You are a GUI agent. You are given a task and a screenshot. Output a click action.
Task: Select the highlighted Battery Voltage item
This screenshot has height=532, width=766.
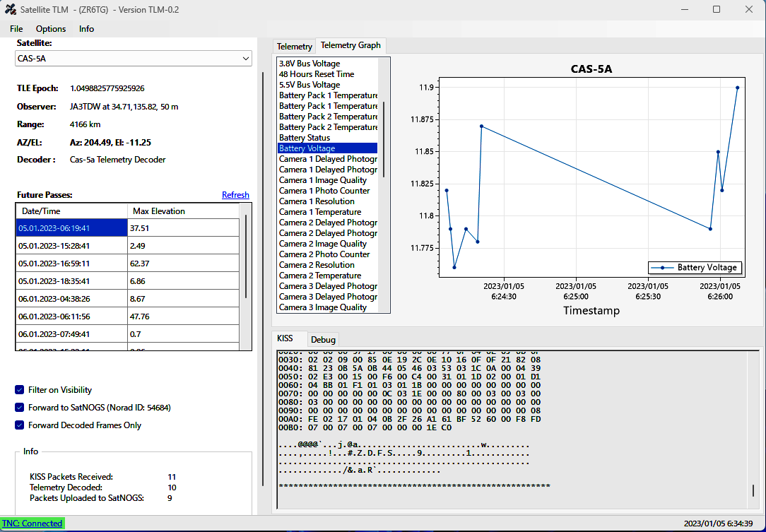(x=328, y=148)
